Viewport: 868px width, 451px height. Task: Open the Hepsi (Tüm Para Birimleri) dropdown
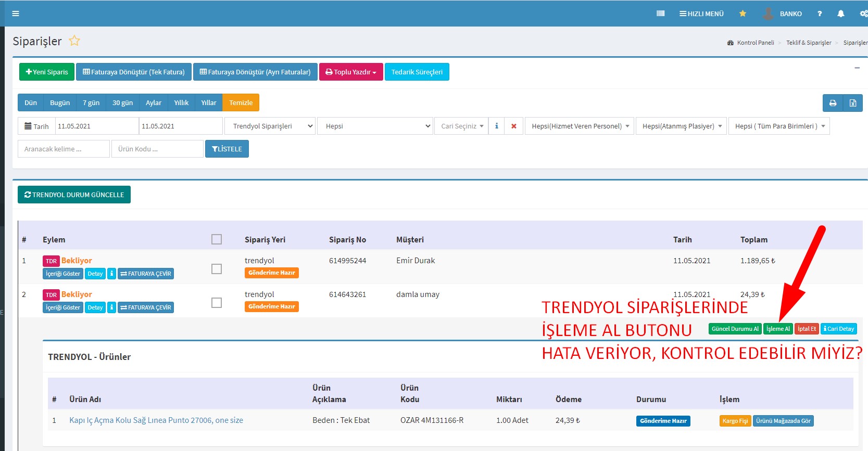tap(779, 126)
